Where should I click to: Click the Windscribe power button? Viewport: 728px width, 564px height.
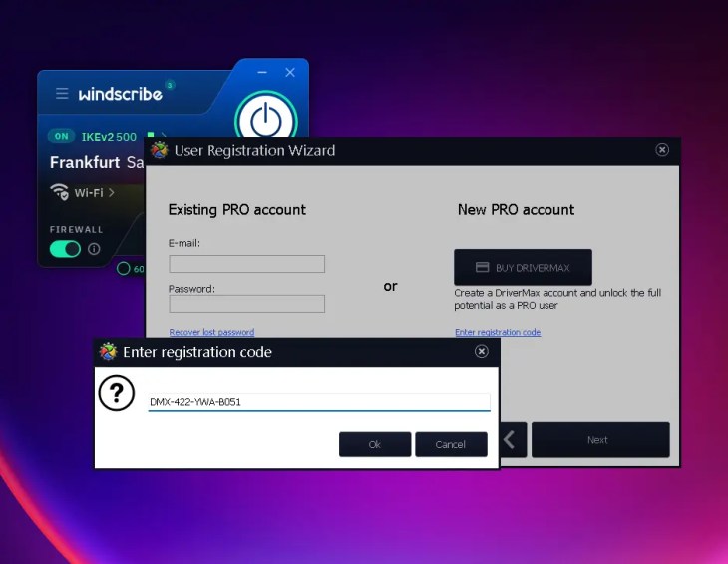coord(266,117)
